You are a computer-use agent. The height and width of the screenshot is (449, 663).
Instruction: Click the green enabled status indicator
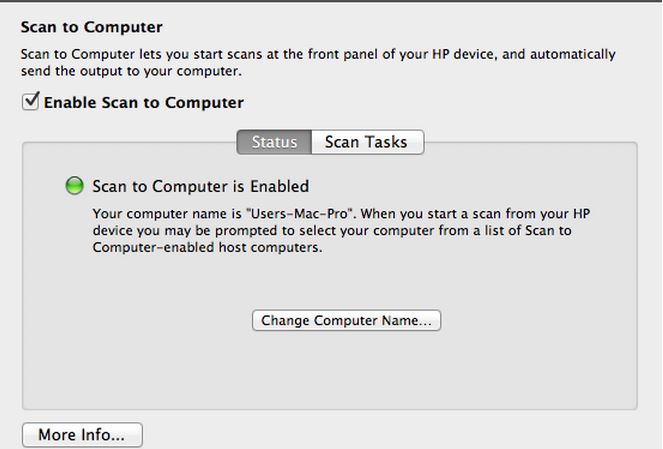coord(74,186)
